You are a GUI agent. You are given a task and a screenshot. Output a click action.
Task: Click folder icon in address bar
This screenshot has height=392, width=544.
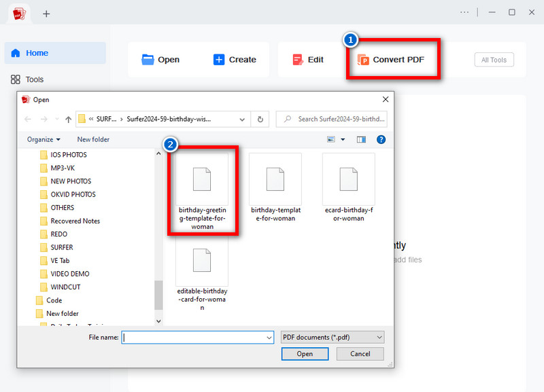(x=82, y=119)
